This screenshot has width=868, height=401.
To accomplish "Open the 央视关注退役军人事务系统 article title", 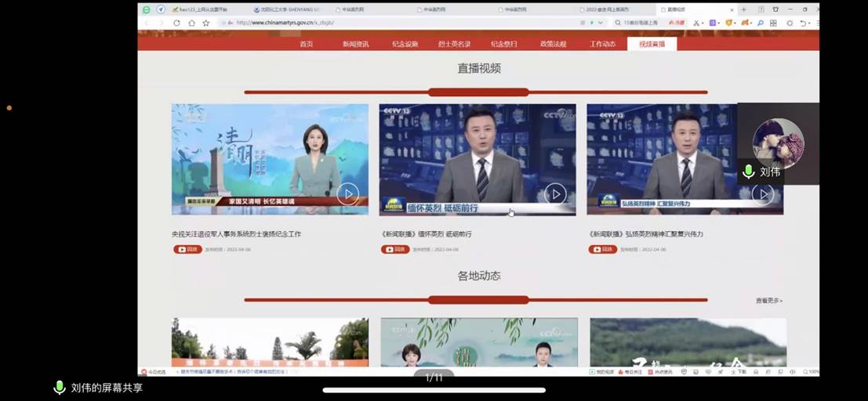I will (236, 233).
